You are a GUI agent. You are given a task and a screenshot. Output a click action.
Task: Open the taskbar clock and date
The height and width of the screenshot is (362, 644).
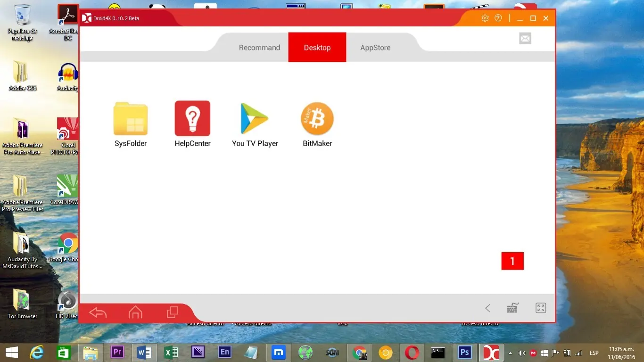(x=621, y=353)
